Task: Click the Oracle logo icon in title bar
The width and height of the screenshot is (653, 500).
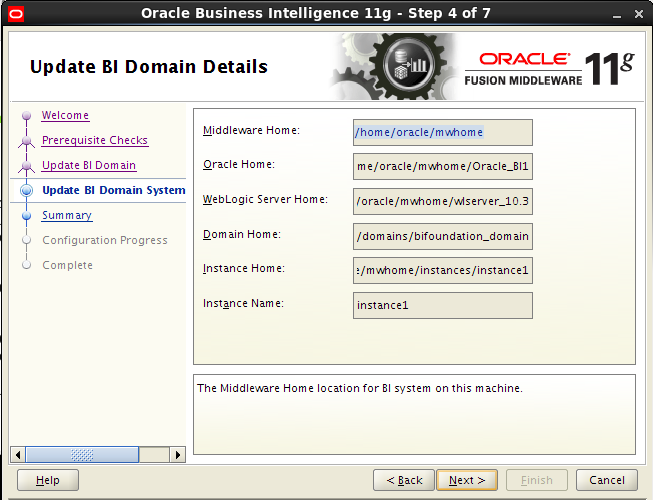Action: 16,14
